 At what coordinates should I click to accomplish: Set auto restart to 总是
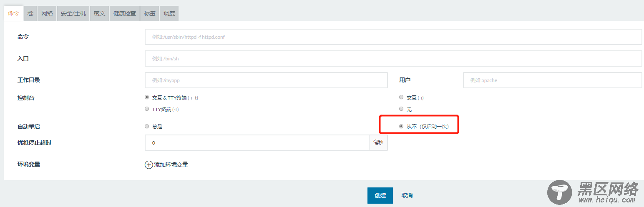click(147, 126)
